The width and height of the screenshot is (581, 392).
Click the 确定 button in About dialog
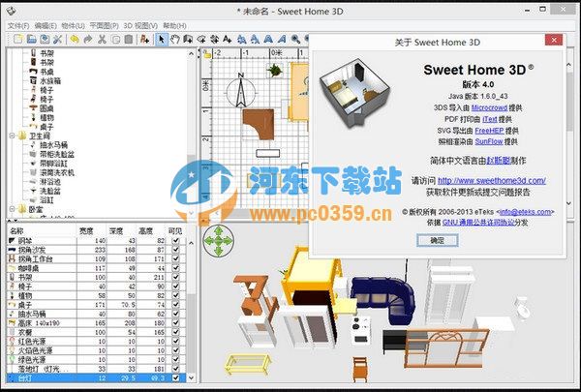(x=438, y=240)
